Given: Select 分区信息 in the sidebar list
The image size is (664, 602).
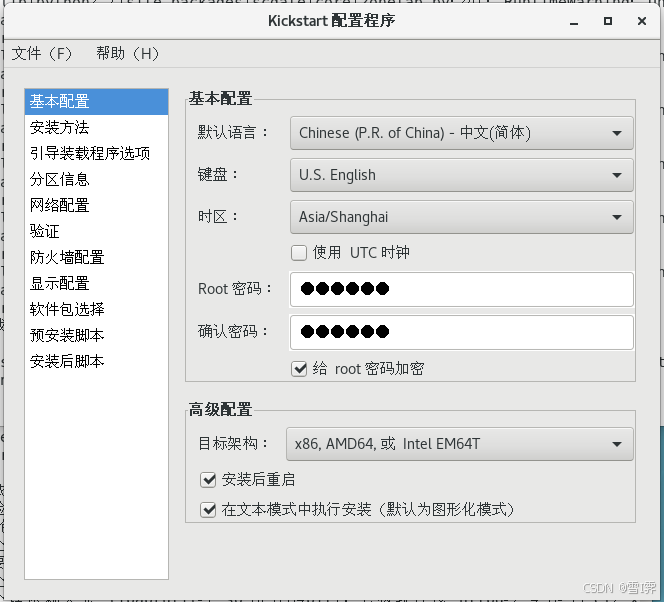Looking at the screenshot, I should point(97,179).
